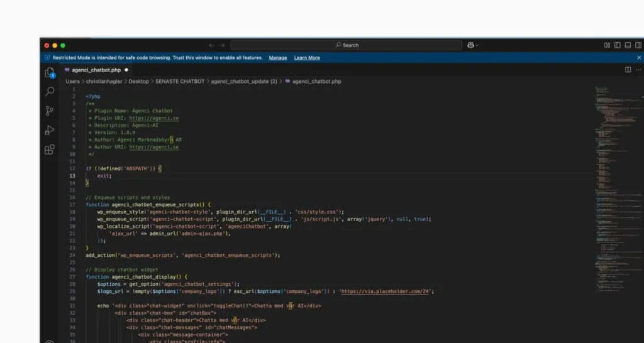Viewport: 644px width, 343px height.
Task: Go back with the title bar left arrow
Action: (211, 45)
